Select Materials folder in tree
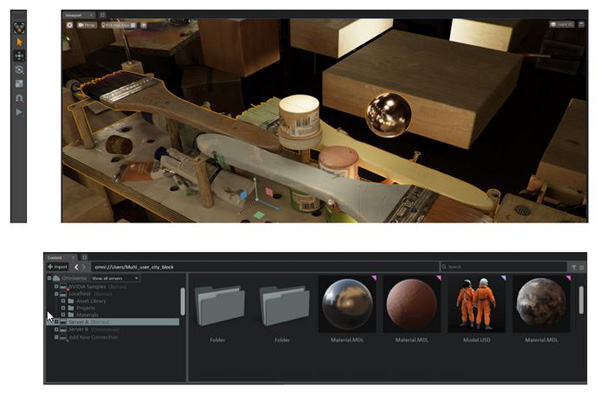This screenshot has height=394, width=600. coord(87,315)
